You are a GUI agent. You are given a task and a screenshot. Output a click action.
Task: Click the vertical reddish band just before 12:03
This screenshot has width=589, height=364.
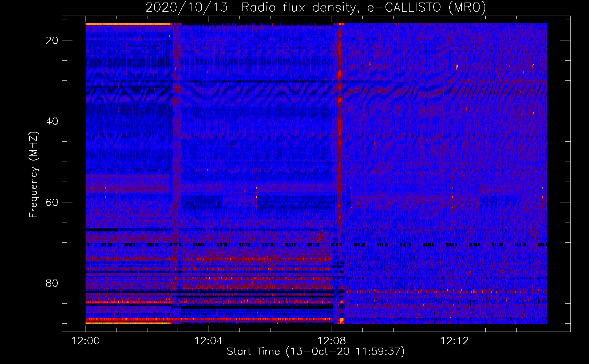point(177,174)
